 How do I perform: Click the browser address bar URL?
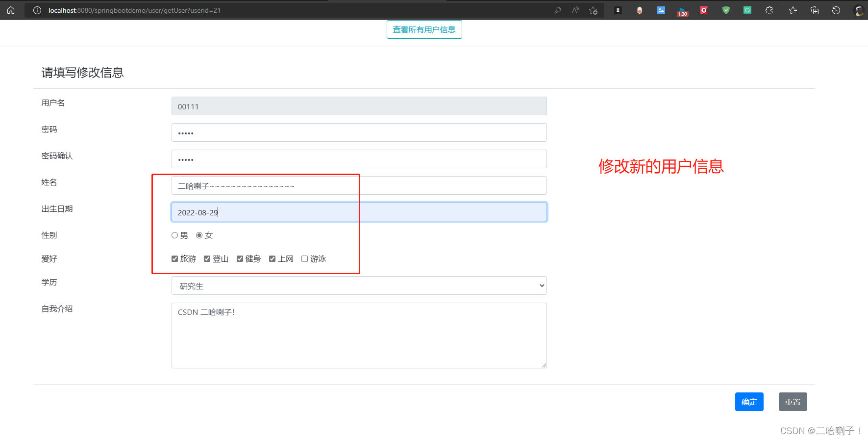pos(134,10)
